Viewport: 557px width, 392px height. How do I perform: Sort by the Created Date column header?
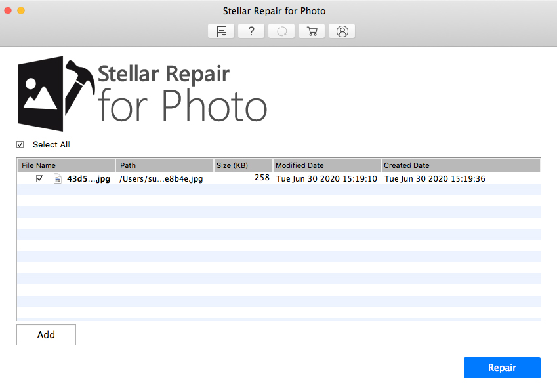click(461, 165)
